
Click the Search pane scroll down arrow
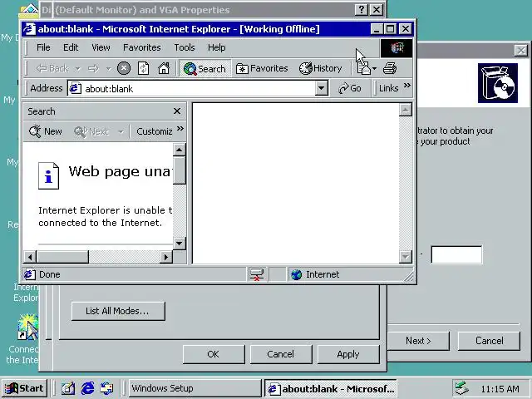(x=180, y=243)
